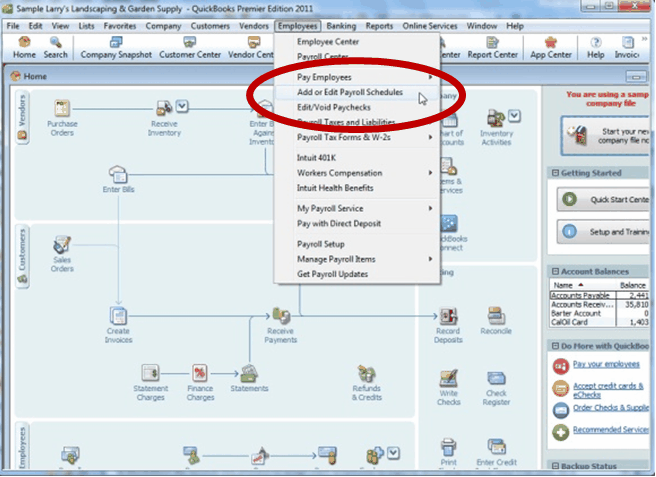Collapse the Getting Started panel
The height and width of the screenshot is (477, 656).
[x=553, y=173]
